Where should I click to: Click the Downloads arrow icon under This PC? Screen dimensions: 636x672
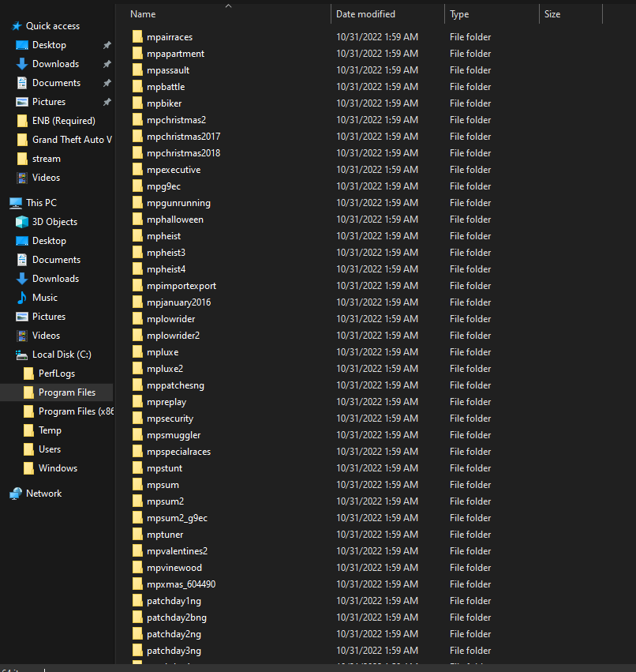22,279
